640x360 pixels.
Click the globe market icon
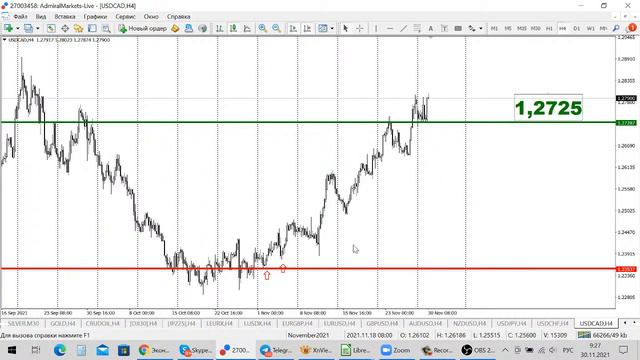pyautogui.click(x=202, y=28)
